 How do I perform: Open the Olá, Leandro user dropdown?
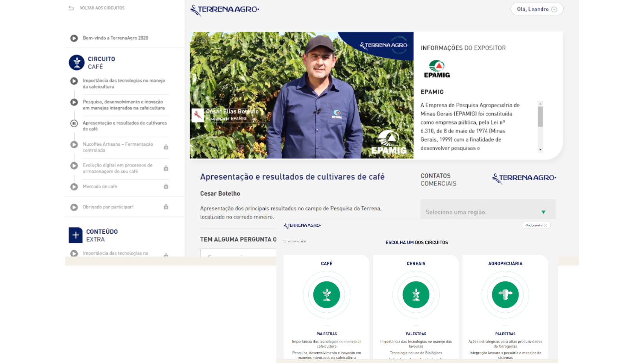point(537,9)
